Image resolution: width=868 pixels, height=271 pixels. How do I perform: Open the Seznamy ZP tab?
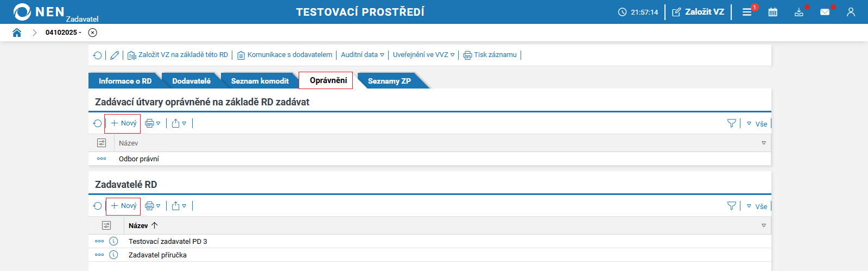tap(389, 81)
